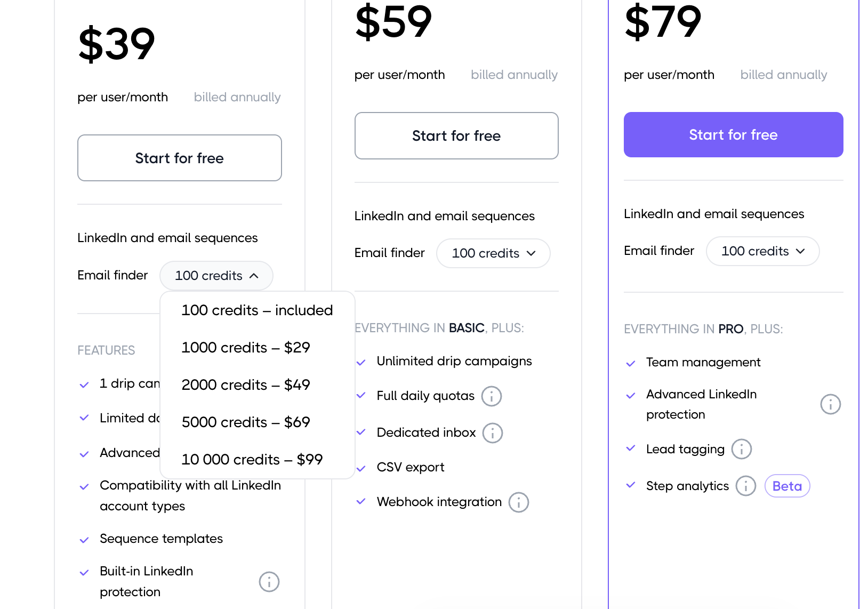Expand credits dropdown in the $79 plan
This screenshot has width=868, height=609.
762,251
